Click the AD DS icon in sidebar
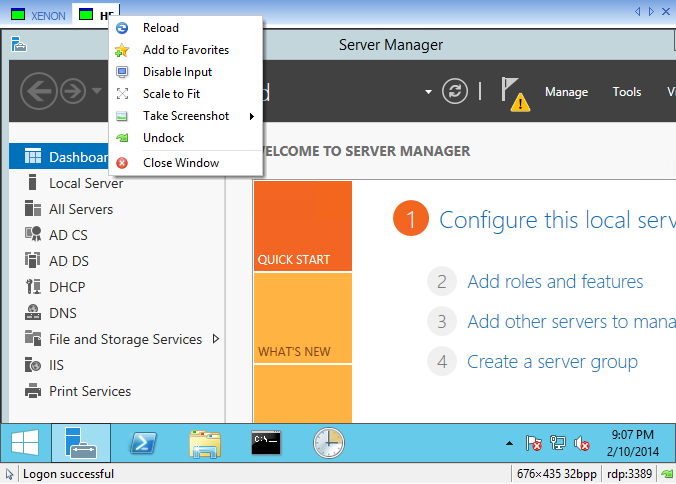676x484 pixels. [32, 260]
